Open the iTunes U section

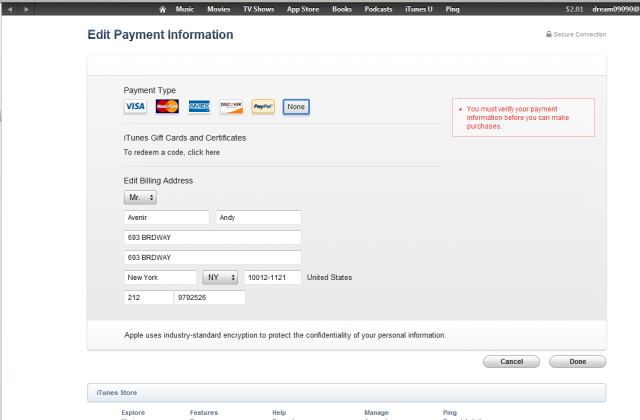click(x=418, y=9)
